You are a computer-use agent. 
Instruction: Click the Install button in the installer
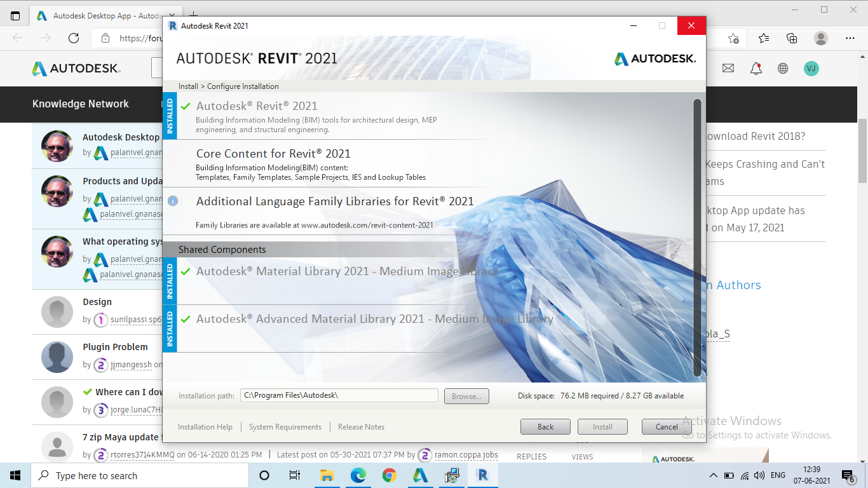click(x=602, y=427)
